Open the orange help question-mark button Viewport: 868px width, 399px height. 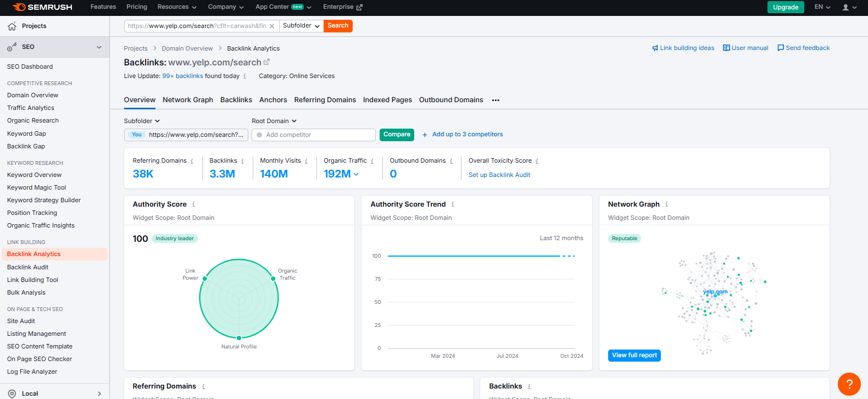tap(849, 384)
